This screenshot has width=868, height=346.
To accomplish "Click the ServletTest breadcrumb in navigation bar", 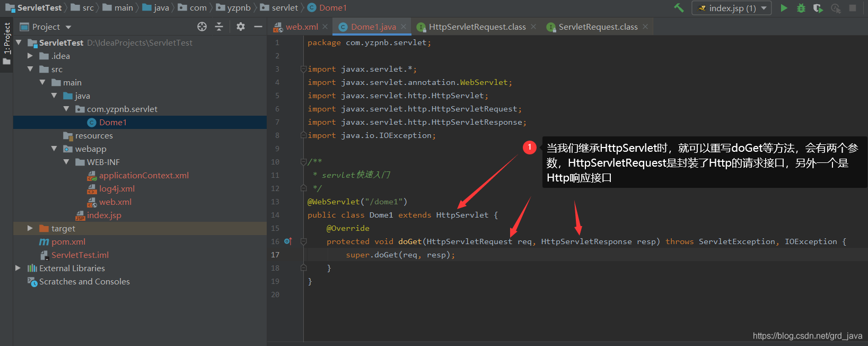I will pyautogui.click(x=33, y=7).
